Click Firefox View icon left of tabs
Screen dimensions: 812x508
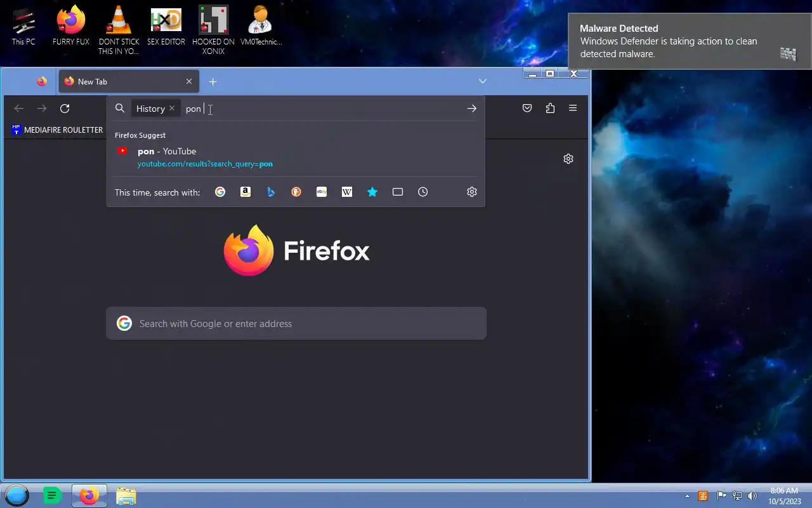coord(42,81)
